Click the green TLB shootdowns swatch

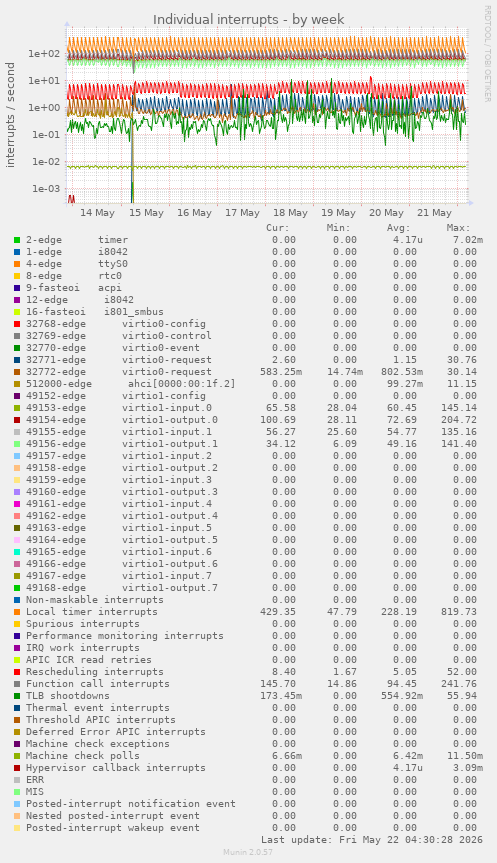click(17, 696)
